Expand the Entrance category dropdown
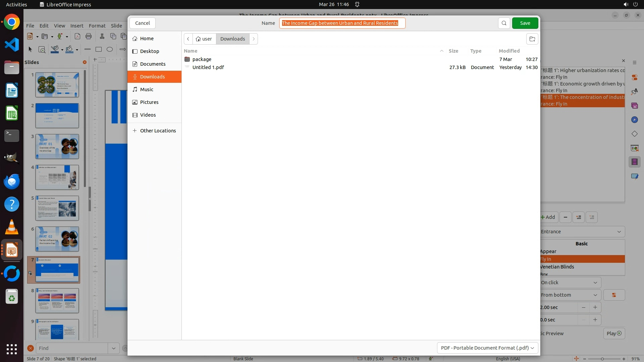Image resolution: width=644 pixels, height=362 pixels. pos(582,232)
